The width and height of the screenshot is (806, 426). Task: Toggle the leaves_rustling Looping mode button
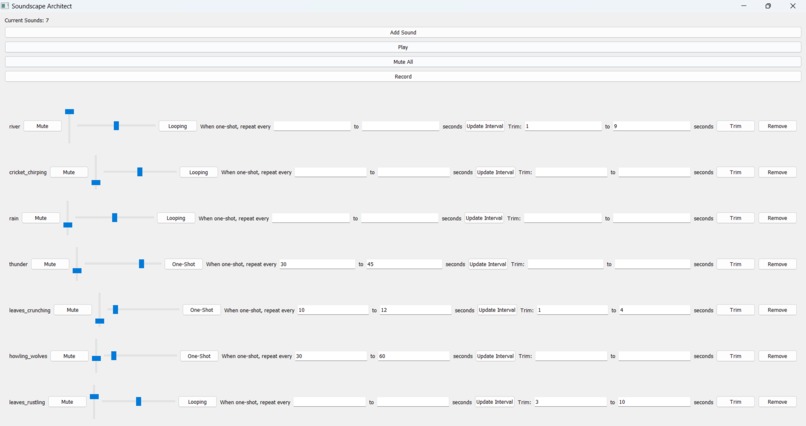197,402
